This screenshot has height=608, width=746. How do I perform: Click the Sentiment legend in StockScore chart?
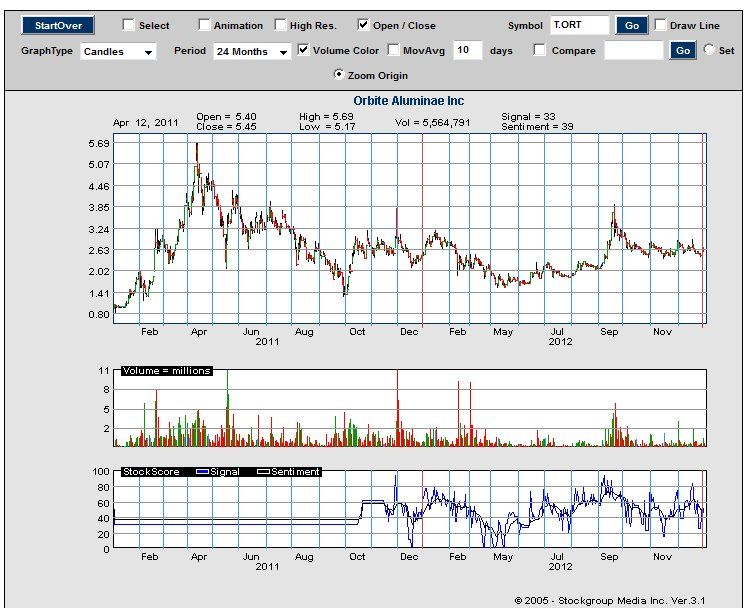click(289, 472)
